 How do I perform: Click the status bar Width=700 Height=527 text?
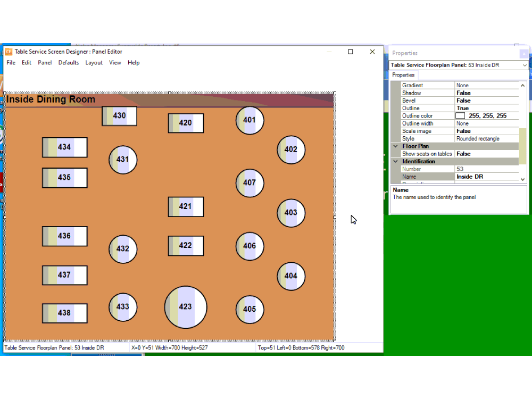tap(181, 348)
